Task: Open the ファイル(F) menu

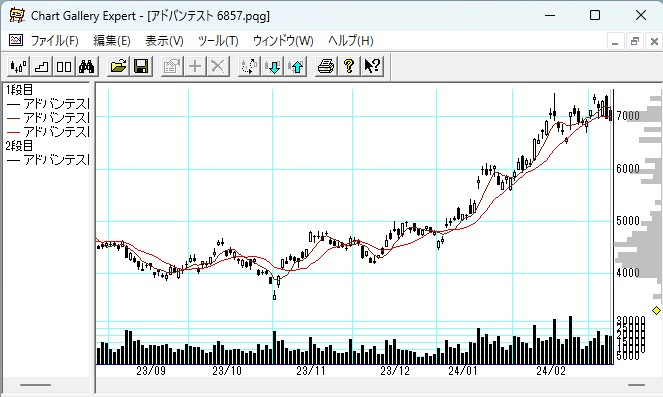Action: [55, 41]
